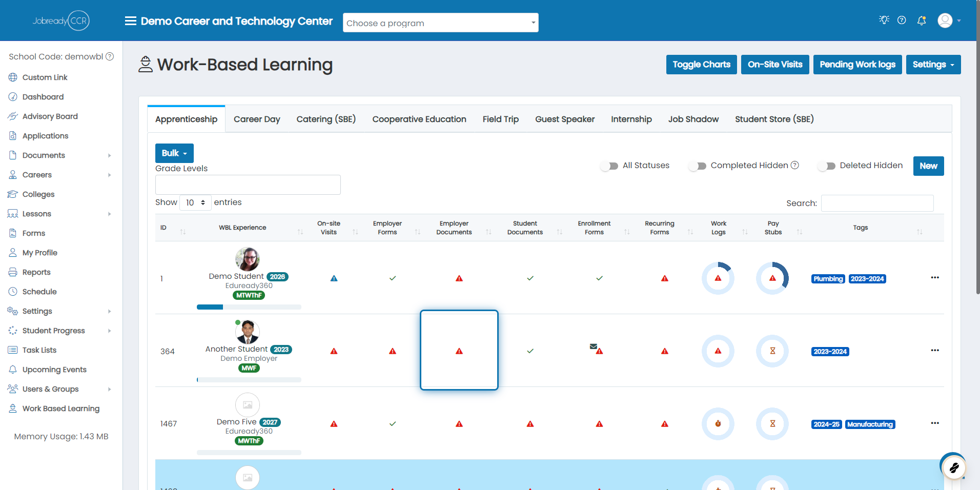The height and width of the screenshot is (490, 980).
Task: Open the hamburger menu icon
Action: (x=131, y=21)
